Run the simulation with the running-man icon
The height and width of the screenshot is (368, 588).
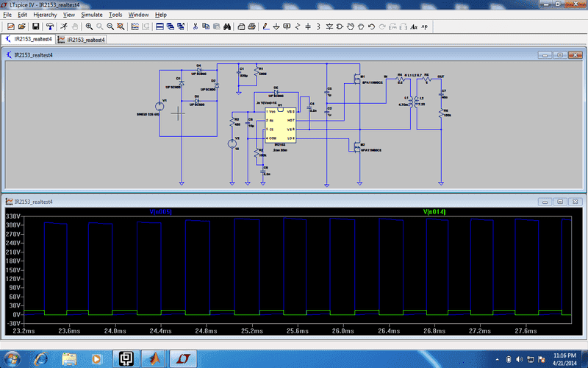(64, 26)
